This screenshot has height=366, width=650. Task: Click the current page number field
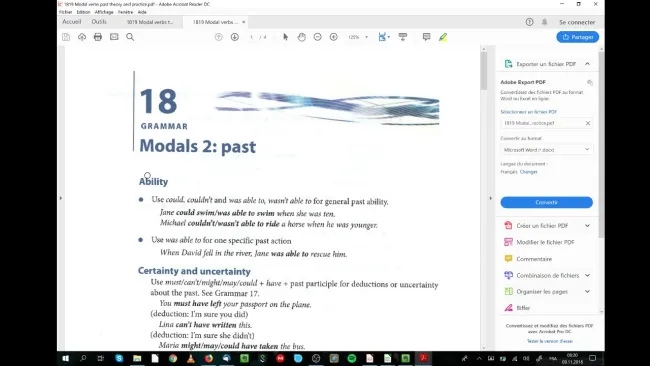(251, 37)
